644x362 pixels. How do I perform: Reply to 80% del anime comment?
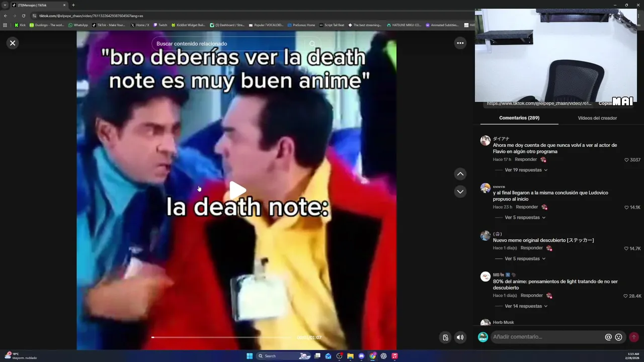532,296
